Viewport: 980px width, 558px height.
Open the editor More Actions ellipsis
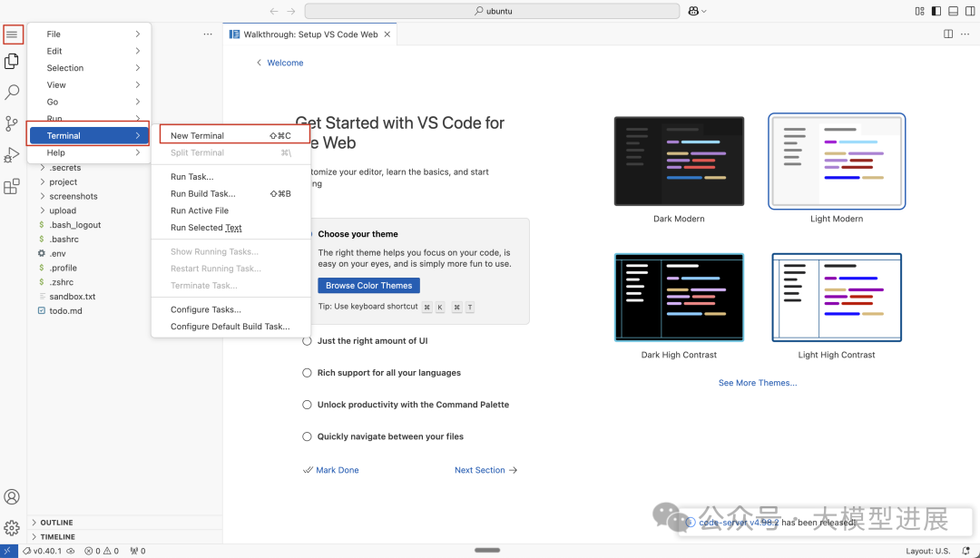point(965,34)
